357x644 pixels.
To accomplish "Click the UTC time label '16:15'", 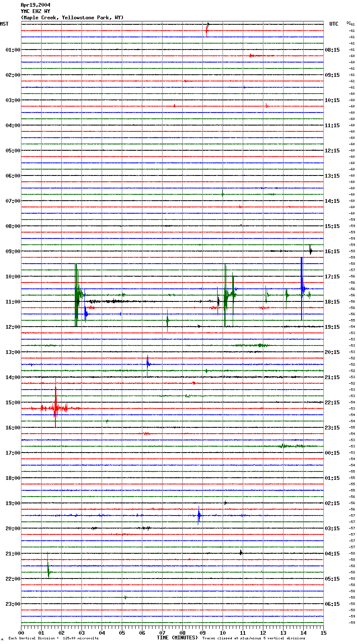I will coord(332,251).
